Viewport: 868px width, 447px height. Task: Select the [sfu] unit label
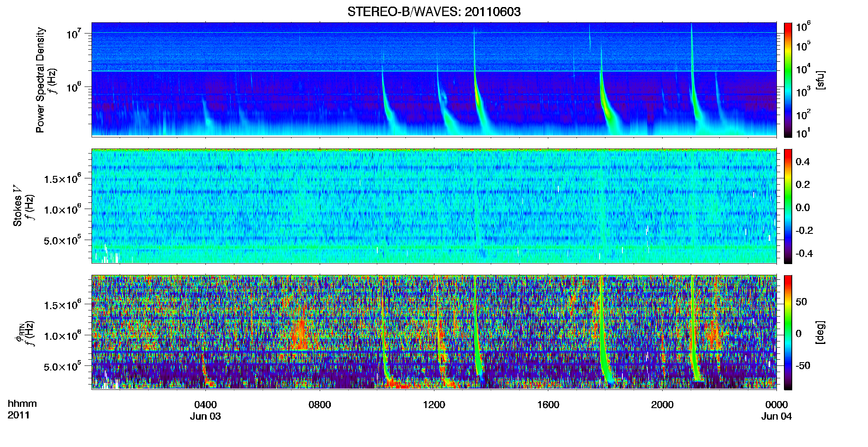coord(820,80)
